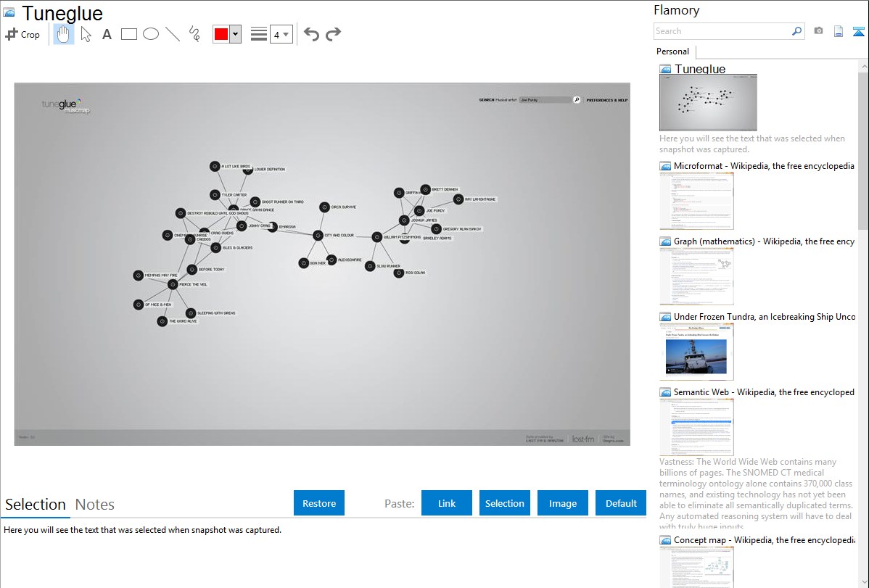Click the icon beside Under Frozen Tundra entry

click(x=665, y=317)
